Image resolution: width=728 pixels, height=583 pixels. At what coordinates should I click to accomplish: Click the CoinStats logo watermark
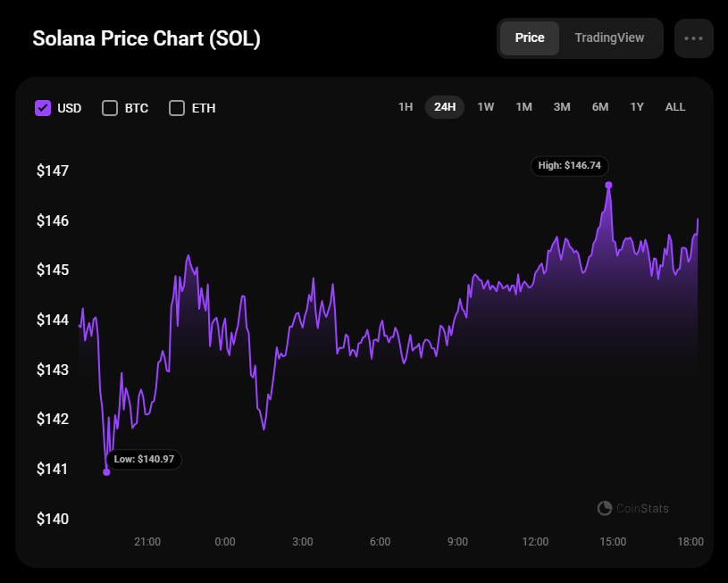point(632,508)
